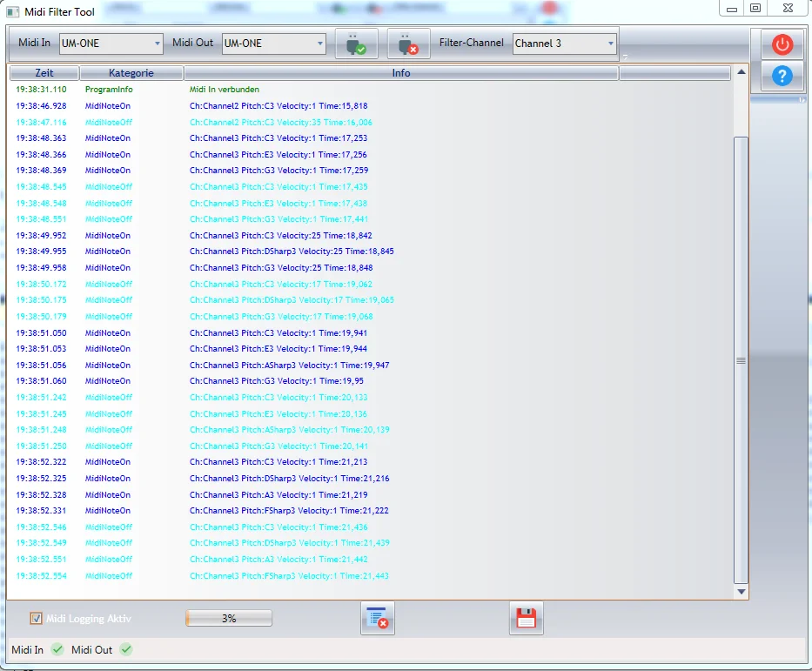Click the Midi Filter Tool title bar icon
Viewport: 812px width, 671px height.
(13, 12)
